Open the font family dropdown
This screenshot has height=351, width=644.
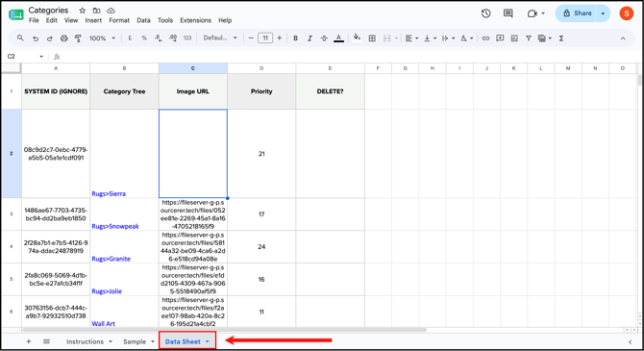coord(220,38)
